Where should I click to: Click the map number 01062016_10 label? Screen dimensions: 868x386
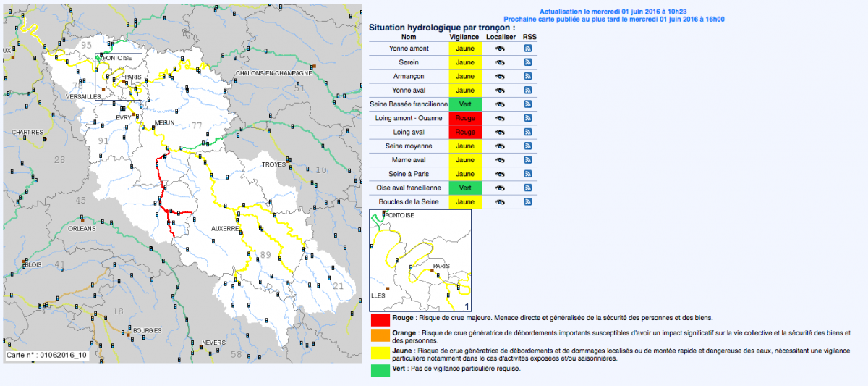47,356
